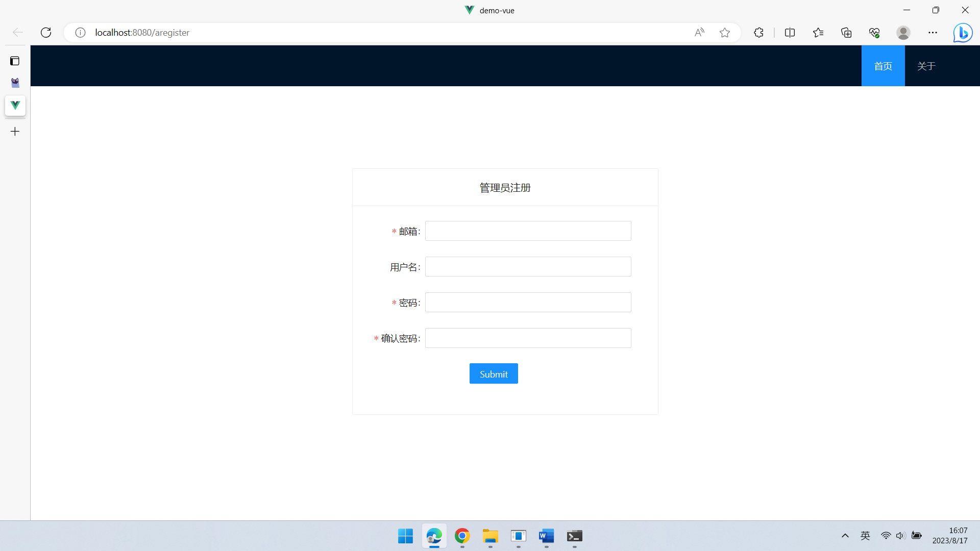The height and width of the screenshot is (551, 980).
Task: Click the 确认密码 input field
Action: [528, 338]
